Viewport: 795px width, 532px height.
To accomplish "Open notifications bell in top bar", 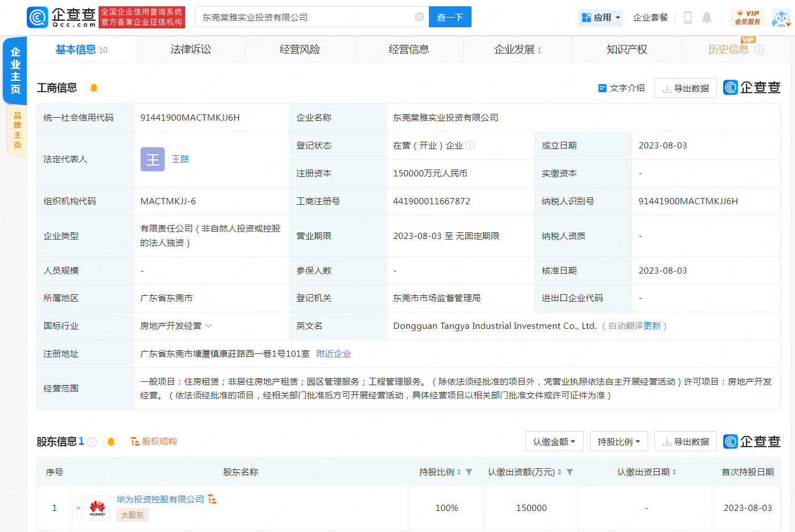I will pos(707,18).
